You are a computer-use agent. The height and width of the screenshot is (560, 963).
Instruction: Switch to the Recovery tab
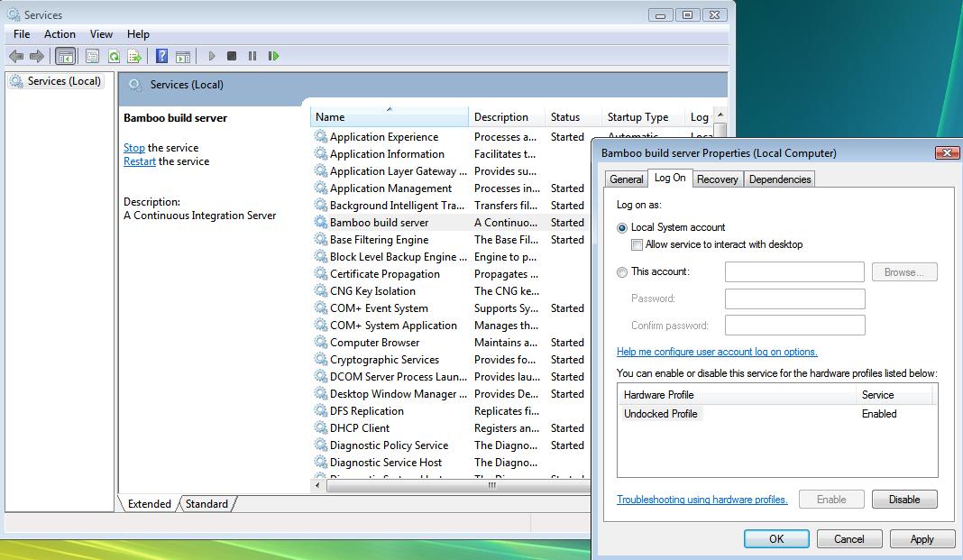pyautogui.click(x=718, y=179)
